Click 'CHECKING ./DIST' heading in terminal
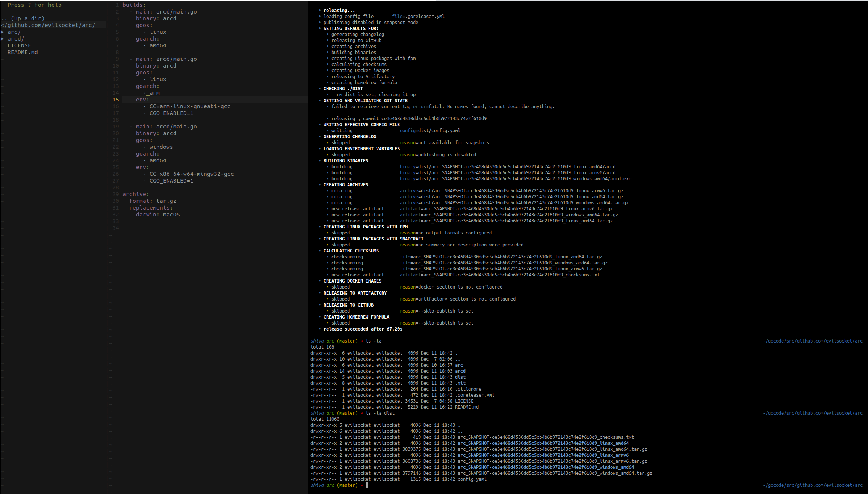This screenshot has height=494, width=868. click(343, 89)
